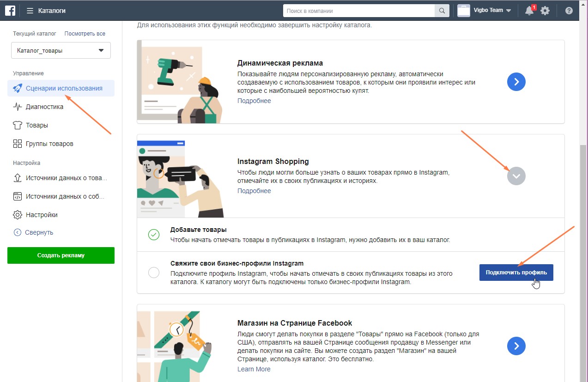Open the Каталог_товары catalog dropdown
588x382 pixels.
(x=61, y=50)
